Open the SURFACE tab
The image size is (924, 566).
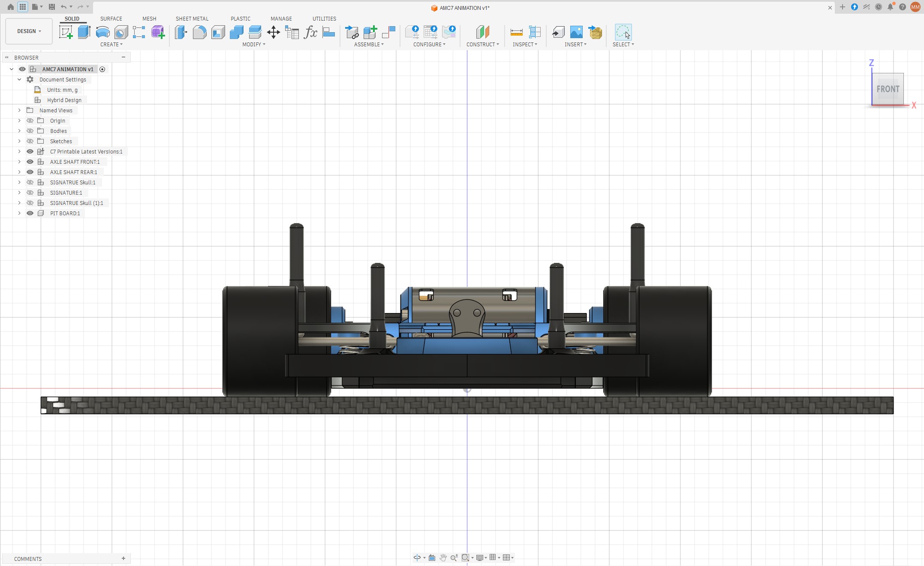point(111,18)
